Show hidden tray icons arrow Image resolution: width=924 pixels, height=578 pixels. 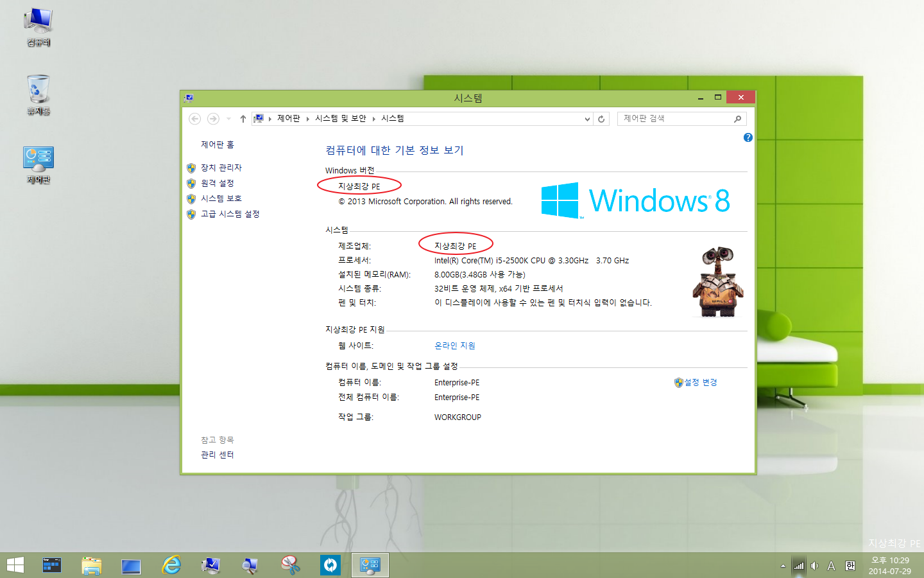pos(783,566)
